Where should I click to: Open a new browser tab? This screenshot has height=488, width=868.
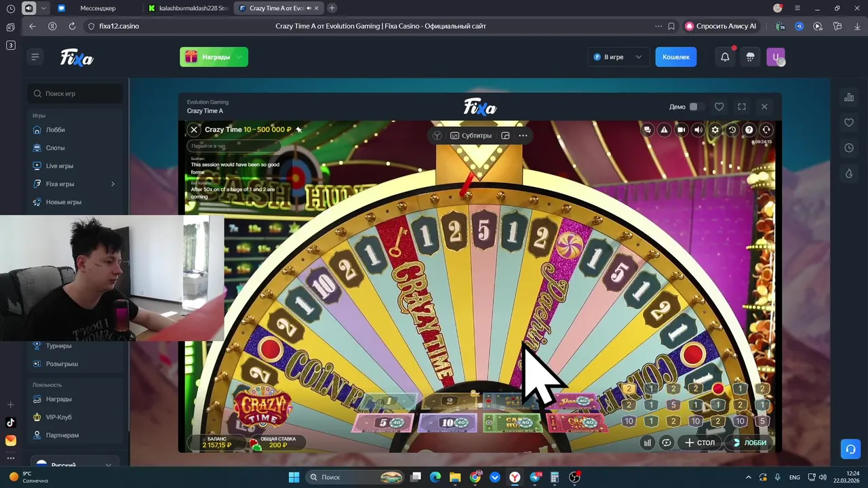332,8
